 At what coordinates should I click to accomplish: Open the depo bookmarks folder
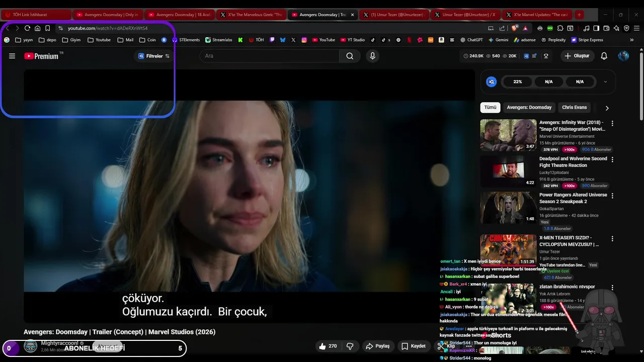point(47,40)
